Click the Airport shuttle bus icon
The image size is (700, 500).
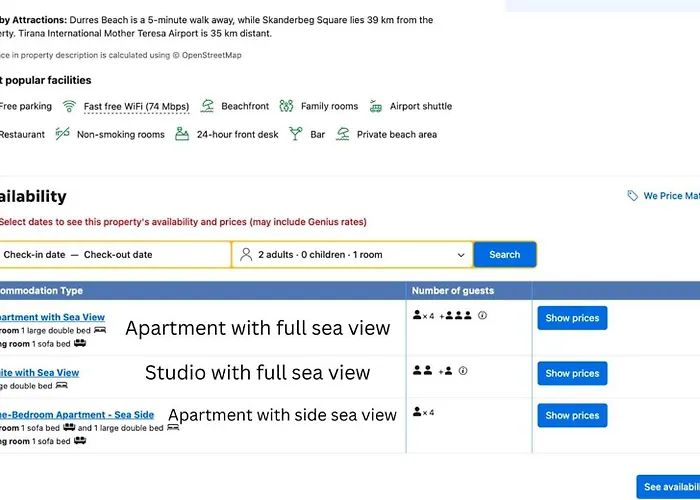click(375, 106)
